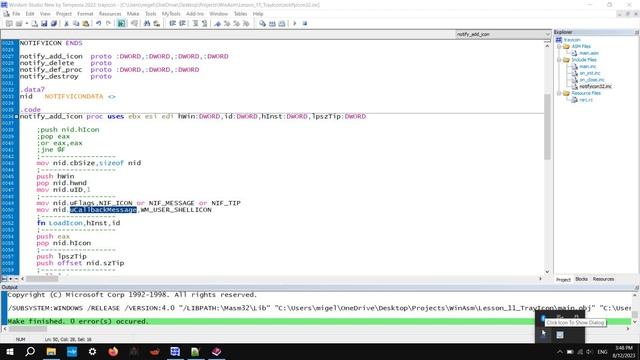Select notifyicon32.inc in Explorer tree
This screenshot has height=360, width=640.
point(596,87)
